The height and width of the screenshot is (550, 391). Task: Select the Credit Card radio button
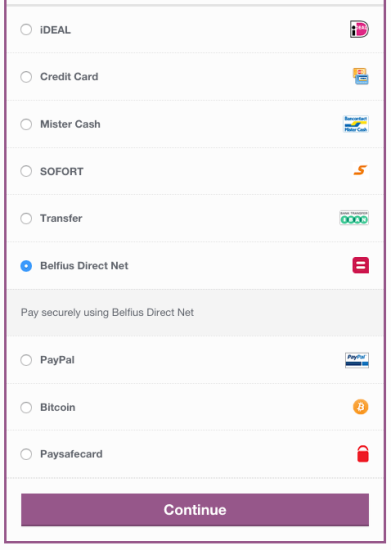(x=26, y=77)
